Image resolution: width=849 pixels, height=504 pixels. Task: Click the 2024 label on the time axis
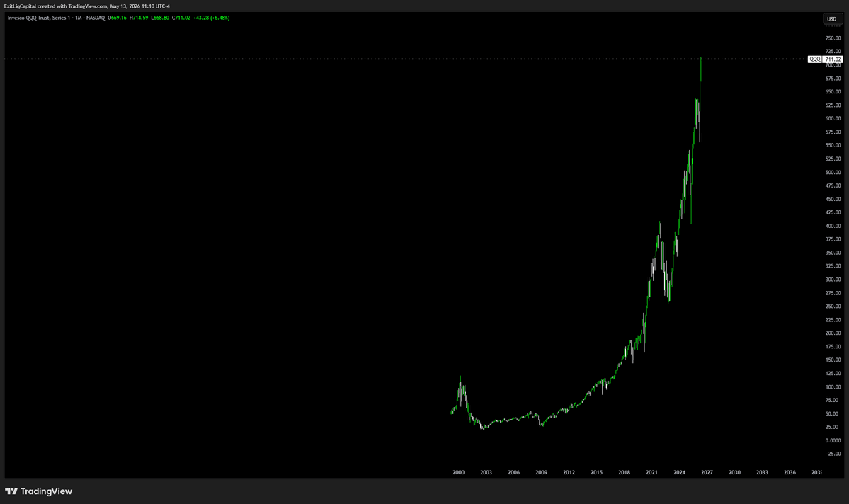680,473
